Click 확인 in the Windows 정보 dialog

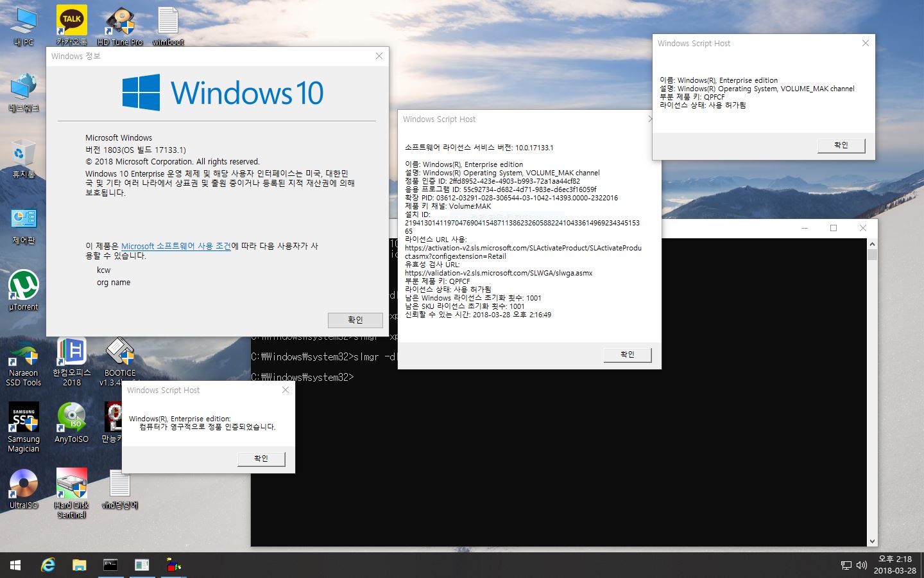tap(355, 320)
